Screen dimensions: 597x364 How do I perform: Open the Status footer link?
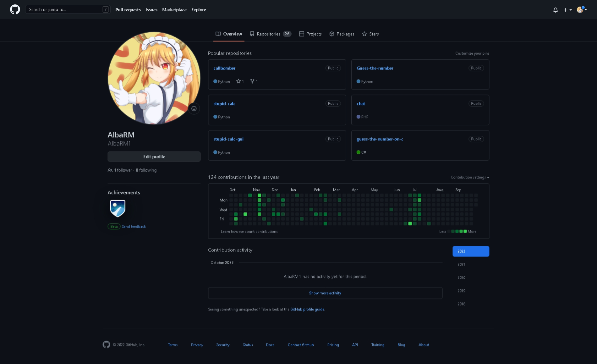click(x=248, y=345)
